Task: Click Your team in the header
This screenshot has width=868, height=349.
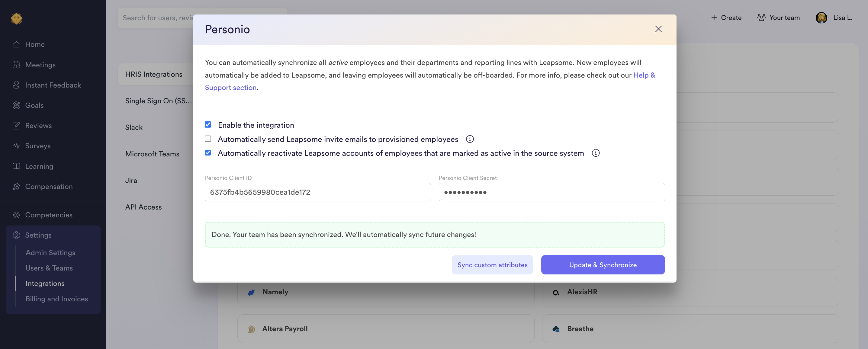Action: [778, 18]
